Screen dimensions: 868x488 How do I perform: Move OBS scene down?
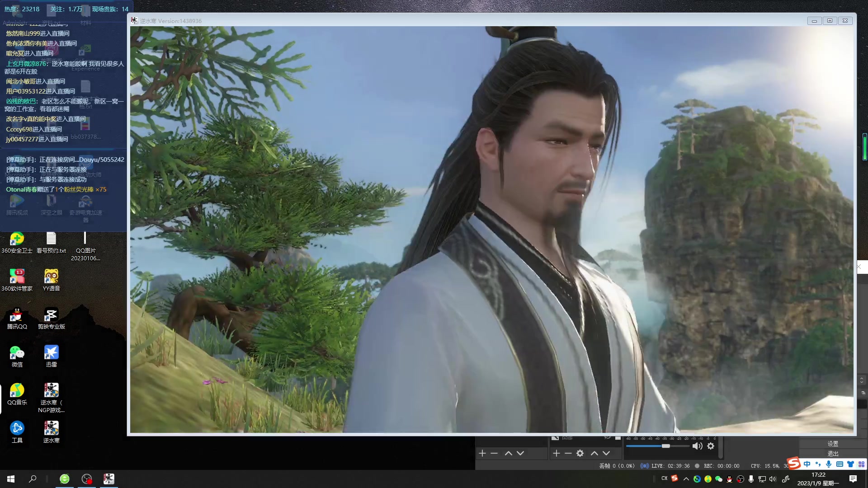520,453
